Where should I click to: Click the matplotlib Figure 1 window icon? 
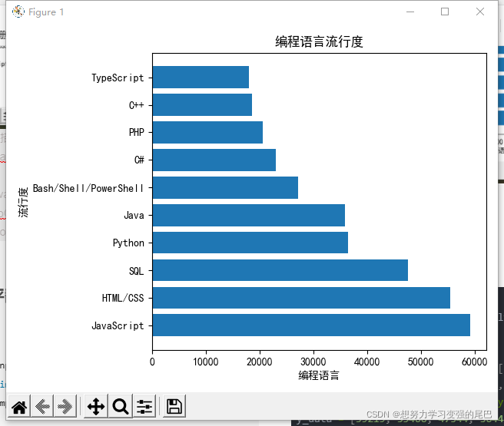tap(18, 12)
